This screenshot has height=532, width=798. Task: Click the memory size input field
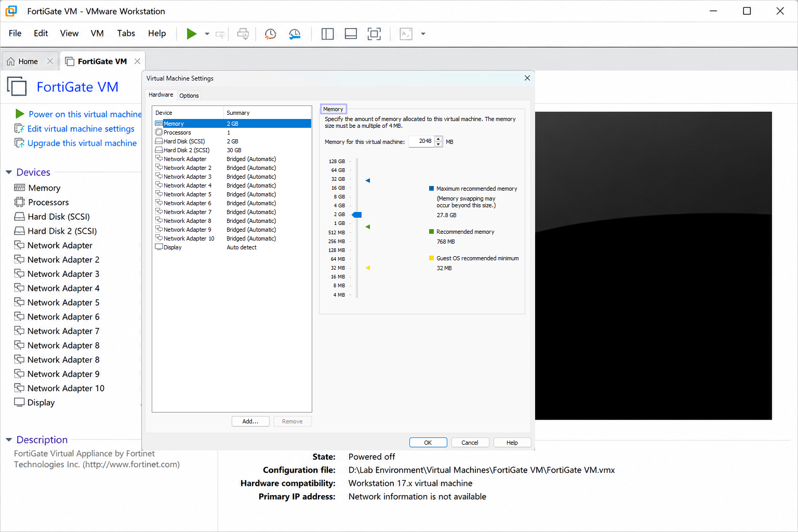coord(421,141)
